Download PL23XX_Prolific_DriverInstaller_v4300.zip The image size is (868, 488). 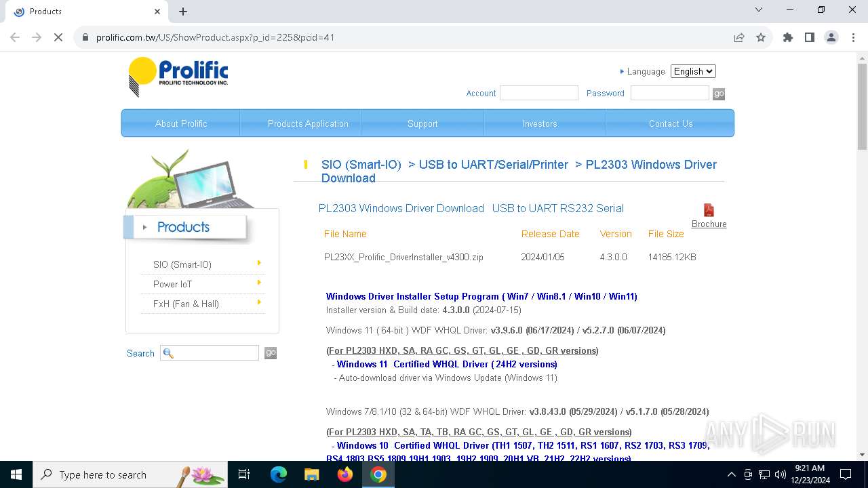point(403,257)
